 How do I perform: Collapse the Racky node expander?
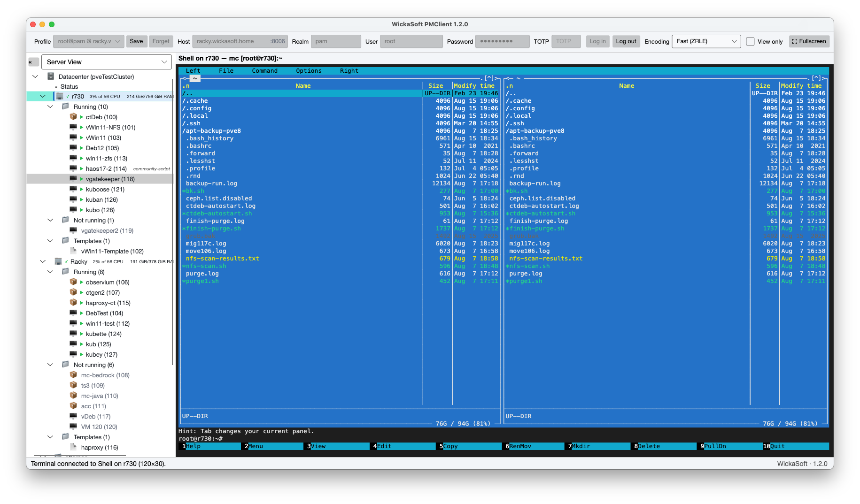[43, 261]
